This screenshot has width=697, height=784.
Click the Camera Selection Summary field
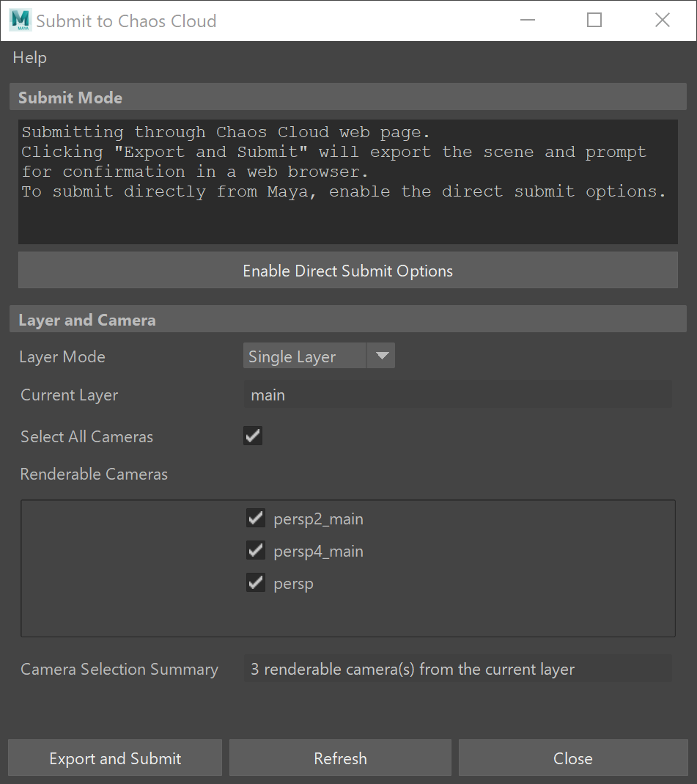click(457, 669)
